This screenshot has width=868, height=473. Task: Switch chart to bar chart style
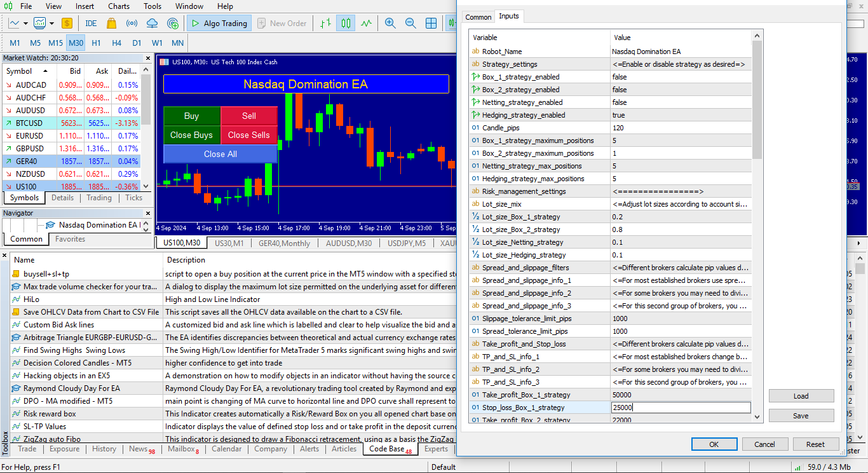(x=325, y=24)
